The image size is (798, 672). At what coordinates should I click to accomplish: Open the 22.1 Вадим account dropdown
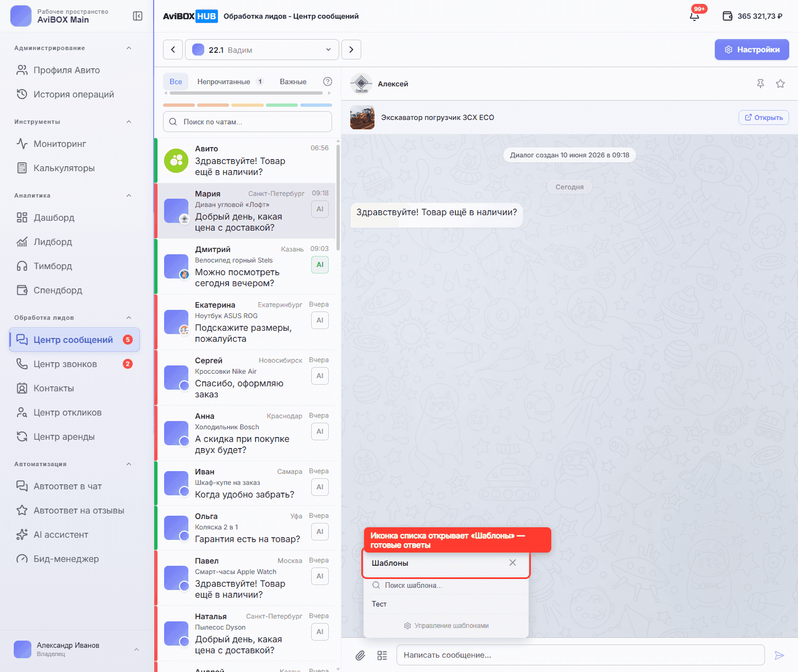coord(262,50)
